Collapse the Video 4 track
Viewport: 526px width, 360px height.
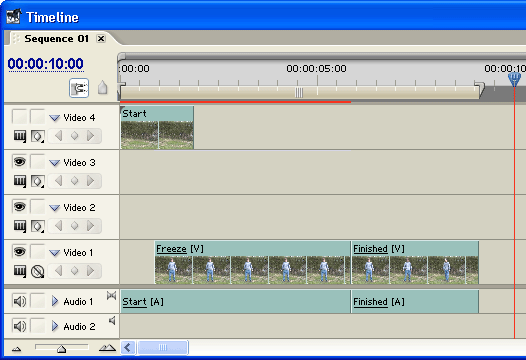(x=54, y=118)
